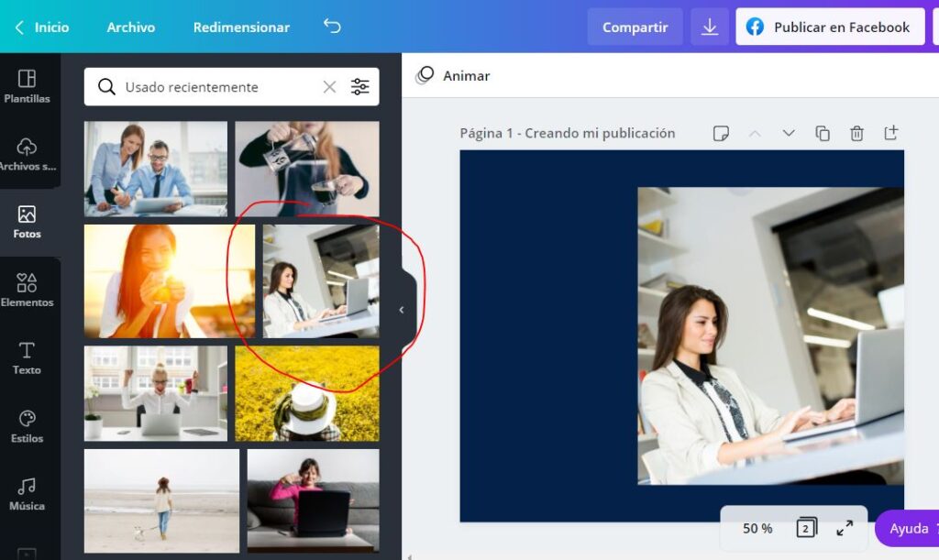Switch to Elementos tab

pyautogui.click(x=28, y=290)
